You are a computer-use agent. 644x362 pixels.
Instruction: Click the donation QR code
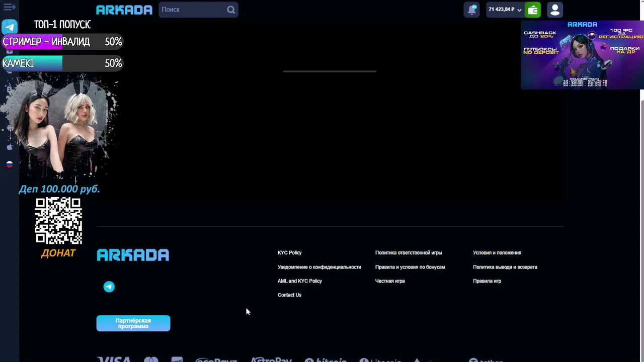click(x=58, y=221)
